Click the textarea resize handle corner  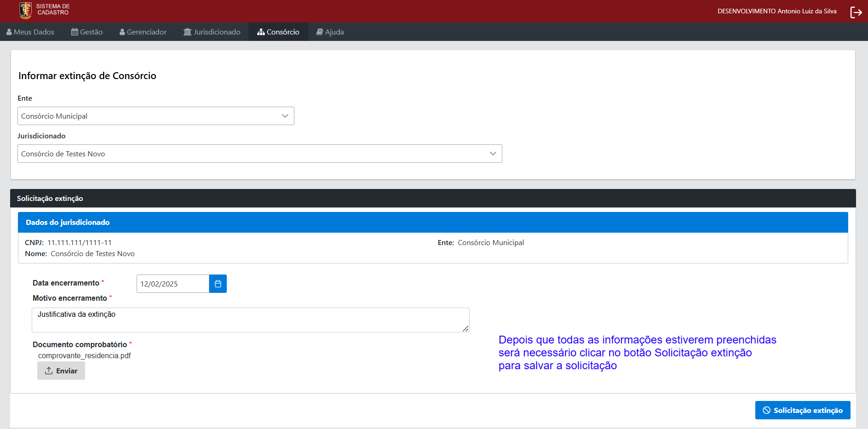click(466, 328)
